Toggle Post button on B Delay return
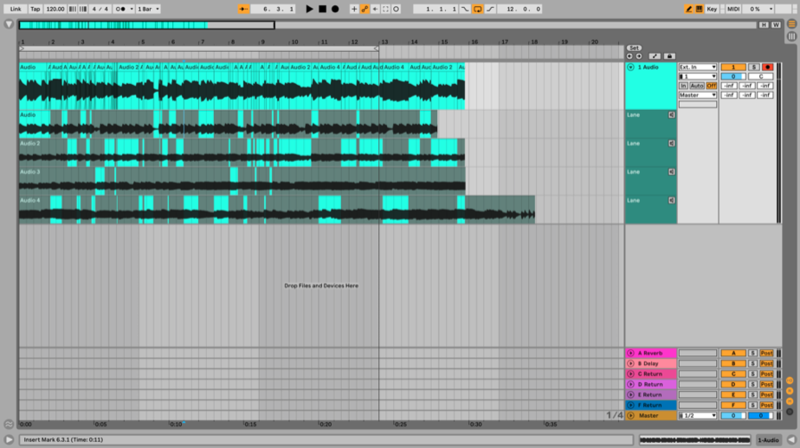 click(766, 363)
